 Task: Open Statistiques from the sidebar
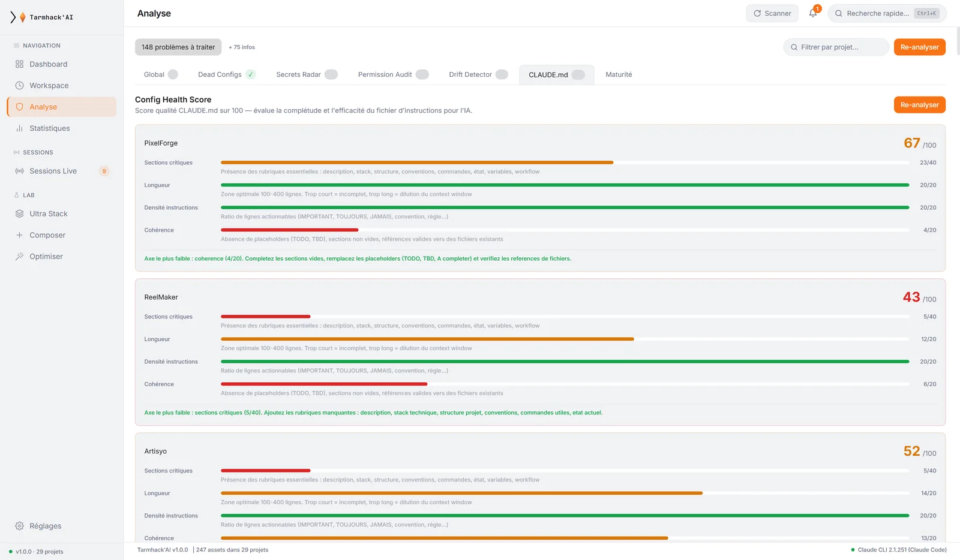61,128
